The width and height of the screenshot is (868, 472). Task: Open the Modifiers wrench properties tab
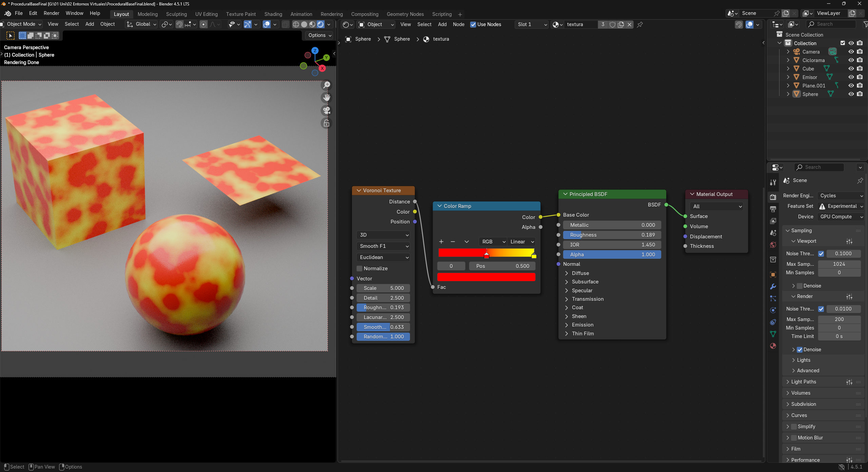773,287
